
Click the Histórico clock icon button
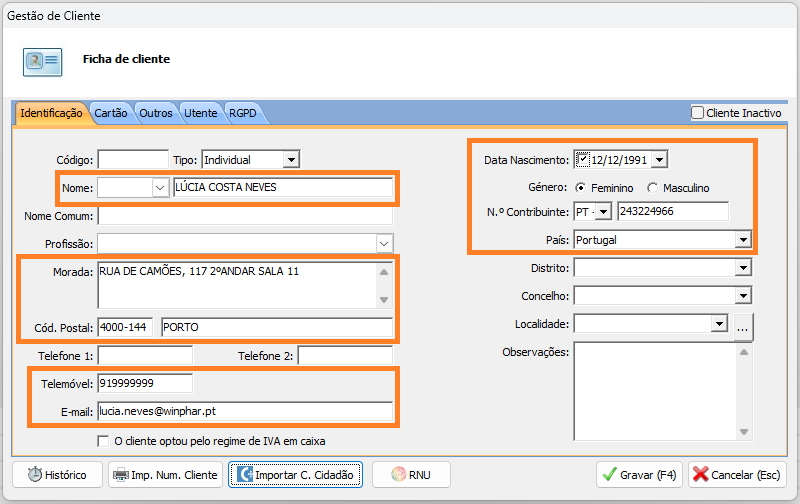click(x=58, y=475)
